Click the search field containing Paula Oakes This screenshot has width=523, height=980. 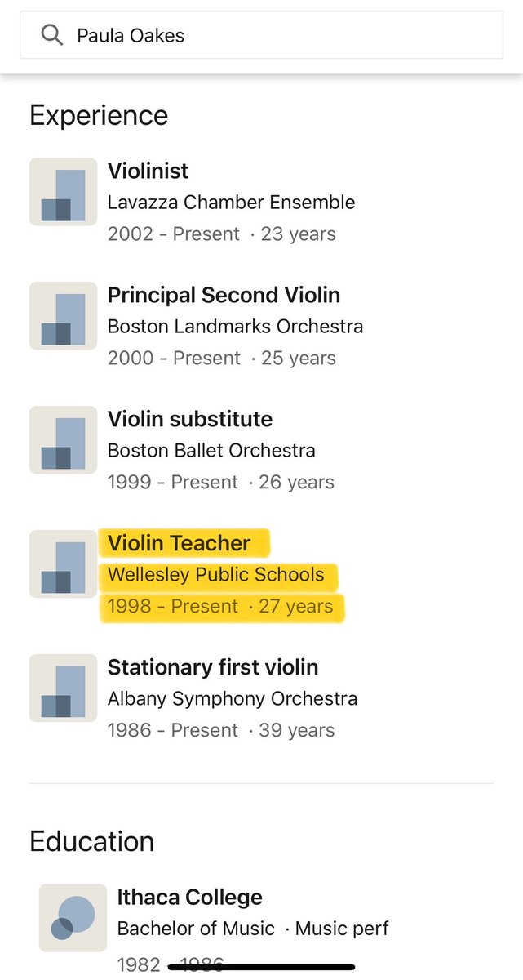[x=277, y=36]
